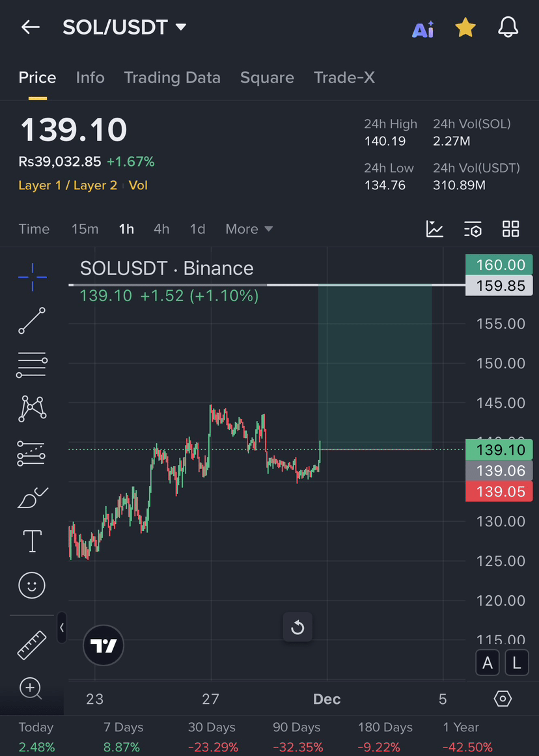
Task: Open chart settings list icon
Action: pyautogui.click(x=473, y=229)
